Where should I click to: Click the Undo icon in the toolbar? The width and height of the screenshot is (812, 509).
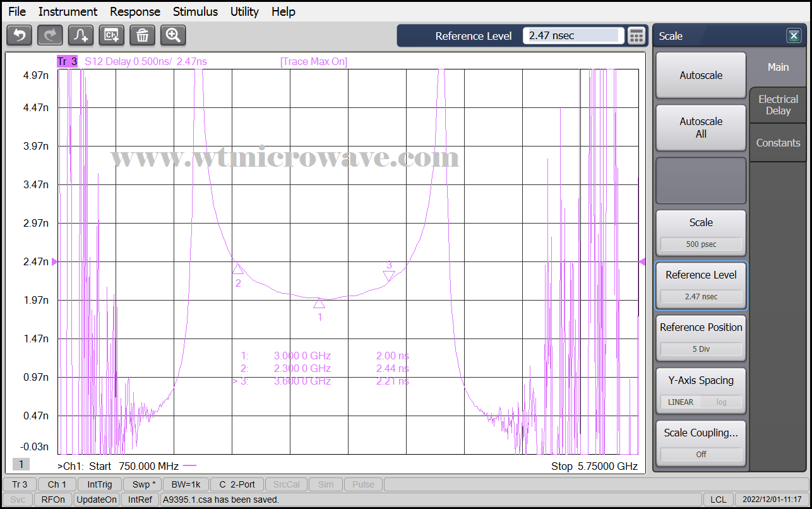point(19,35)
